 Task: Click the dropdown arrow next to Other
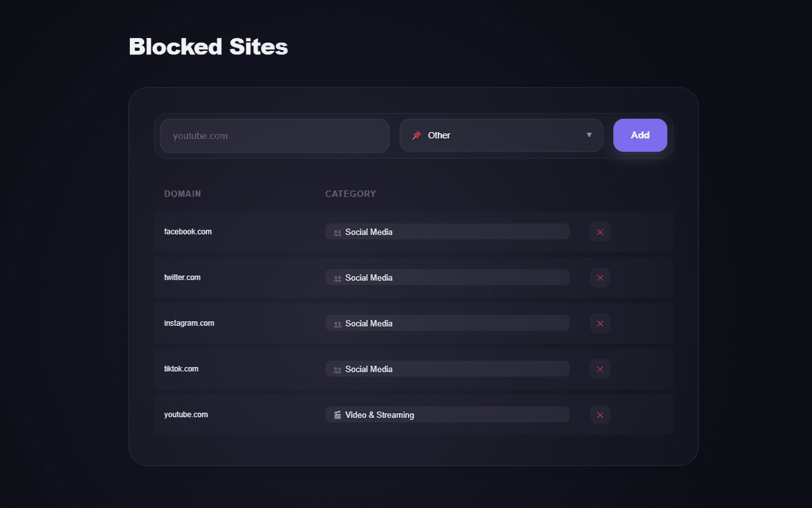(x=589, y=135)
